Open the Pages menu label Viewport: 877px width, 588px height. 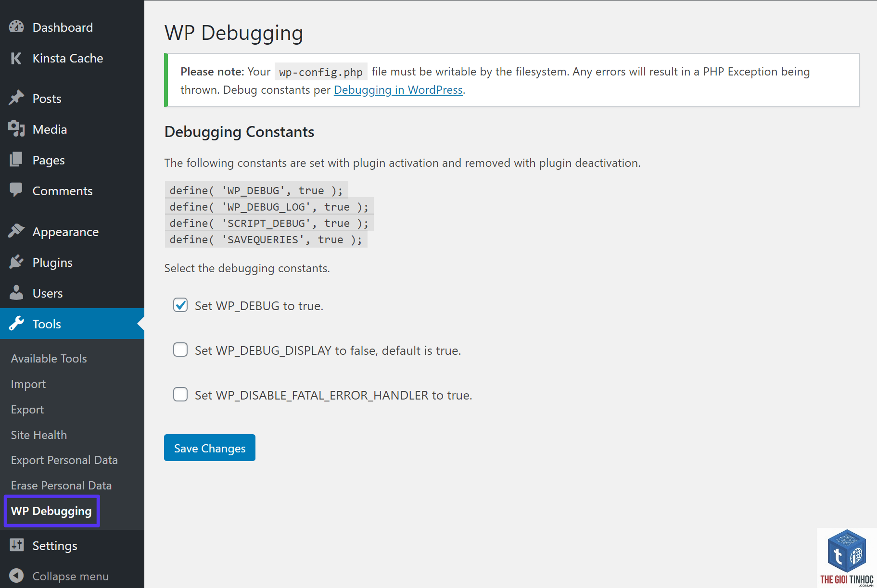pos(49,160)
